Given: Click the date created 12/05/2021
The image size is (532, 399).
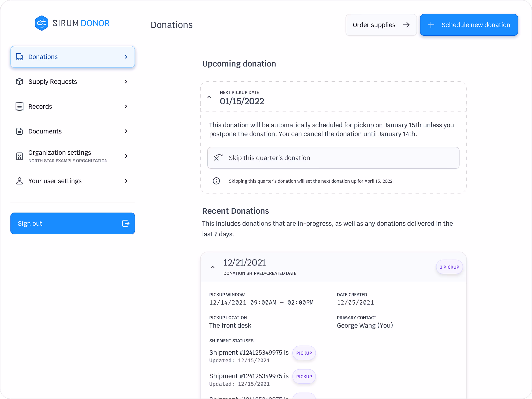Looking at the screenshot, I should coord(355,303).
